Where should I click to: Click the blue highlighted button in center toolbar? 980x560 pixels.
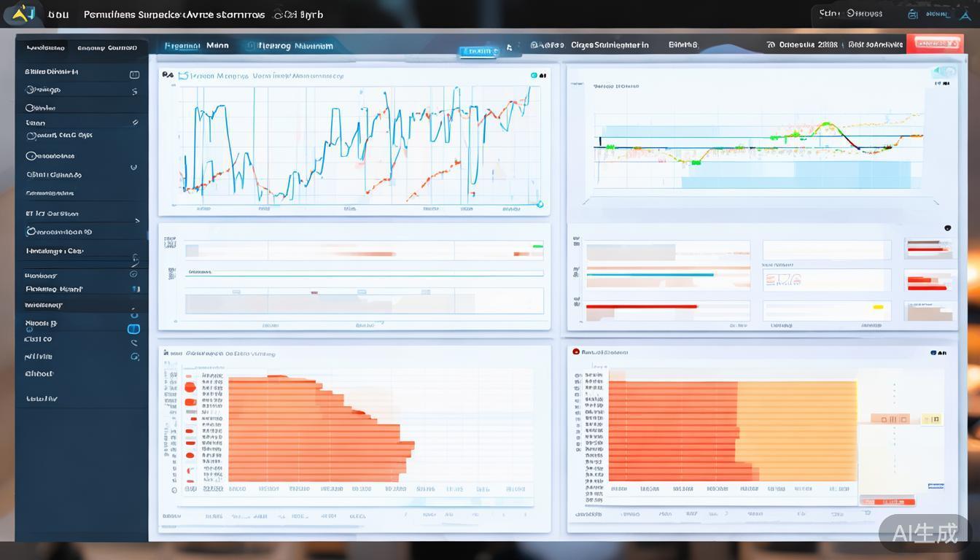tap(478, 51)
